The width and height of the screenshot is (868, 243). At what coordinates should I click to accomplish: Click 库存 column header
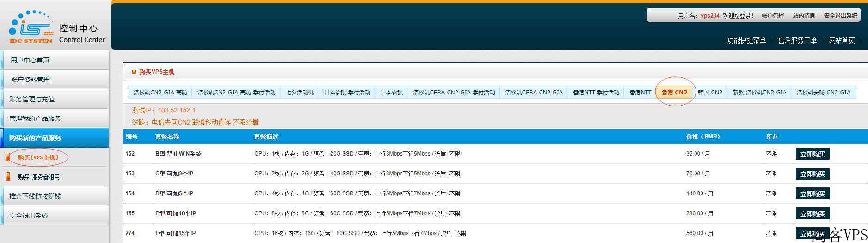(772, 137)
